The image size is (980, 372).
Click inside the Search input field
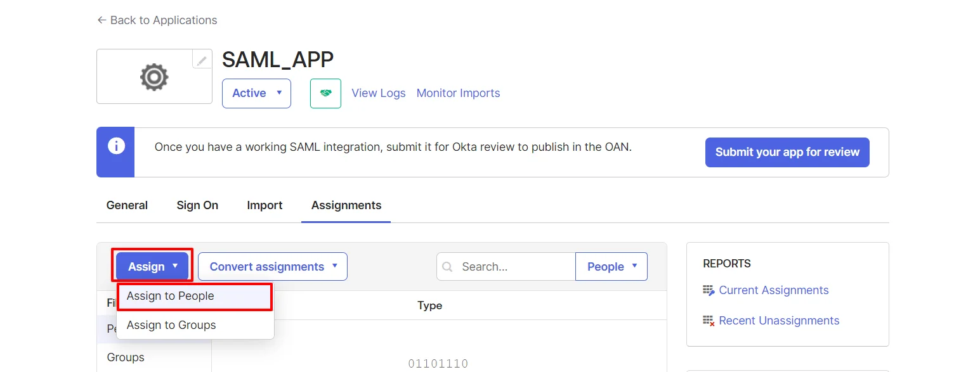point(507,266)
